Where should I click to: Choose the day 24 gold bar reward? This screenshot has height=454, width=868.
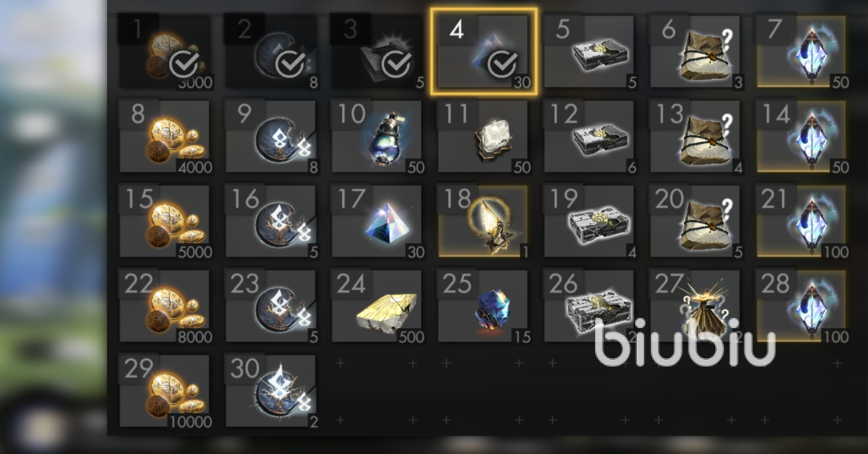tap(377, 306)
